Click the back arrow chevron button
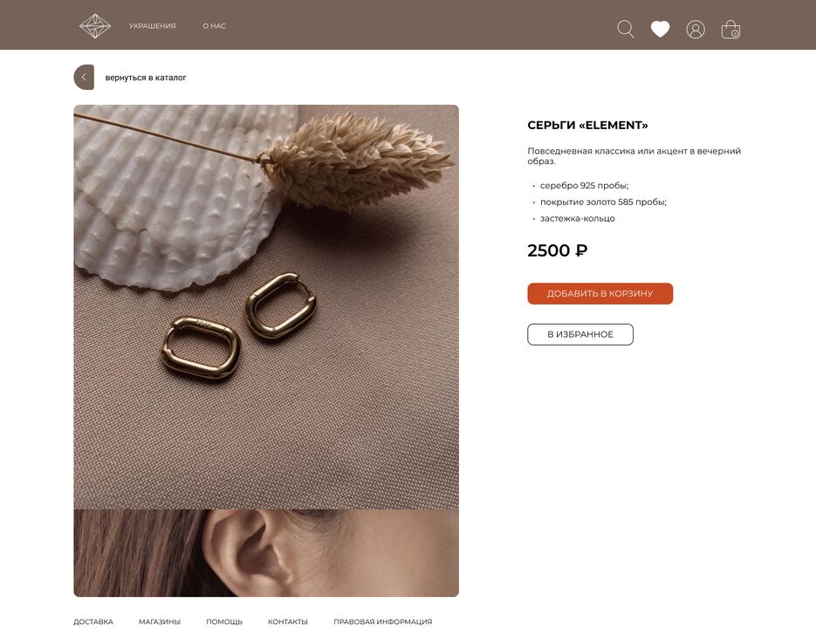This screenshot has height=644, width=816. coord(84,77)
